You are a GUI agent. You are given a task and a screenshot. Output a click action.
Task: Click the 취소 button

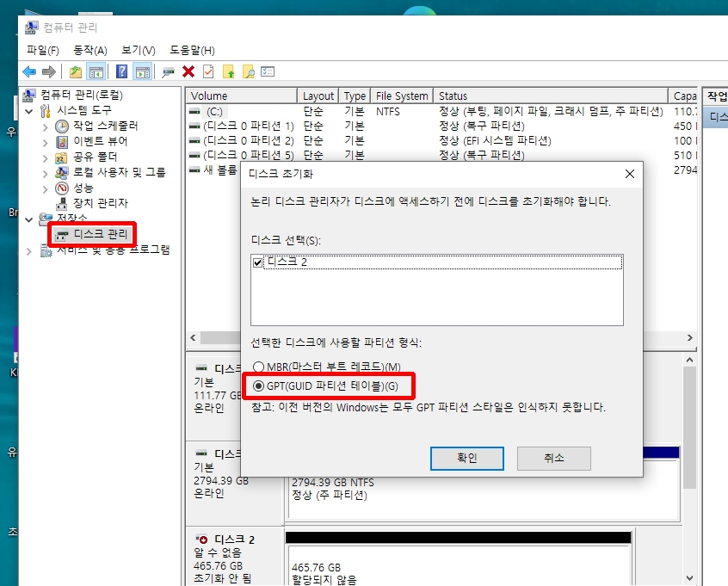554,459
